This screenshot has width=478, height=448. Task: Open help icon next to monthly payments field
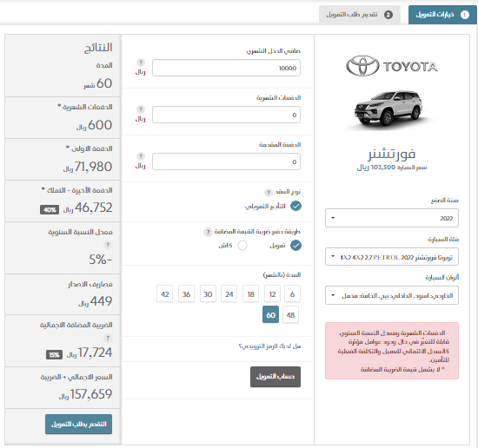[141, 109]
